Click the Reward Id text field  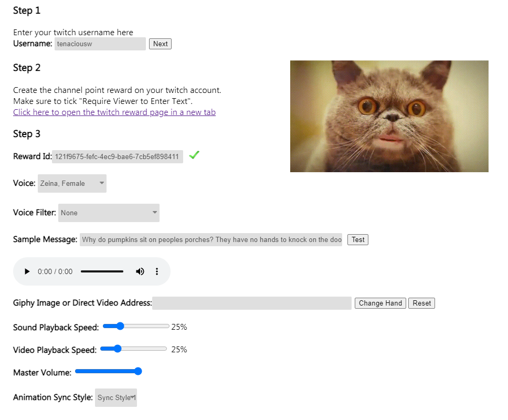click(x=118, y=156)
